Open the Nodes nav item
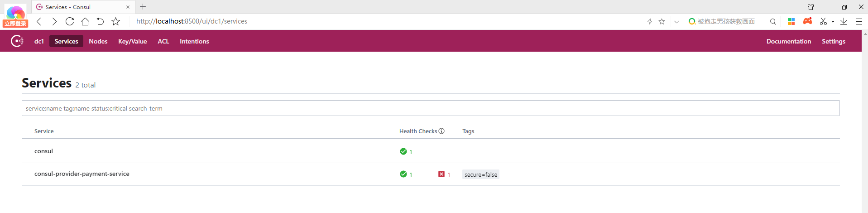 (x=98, y=41)
